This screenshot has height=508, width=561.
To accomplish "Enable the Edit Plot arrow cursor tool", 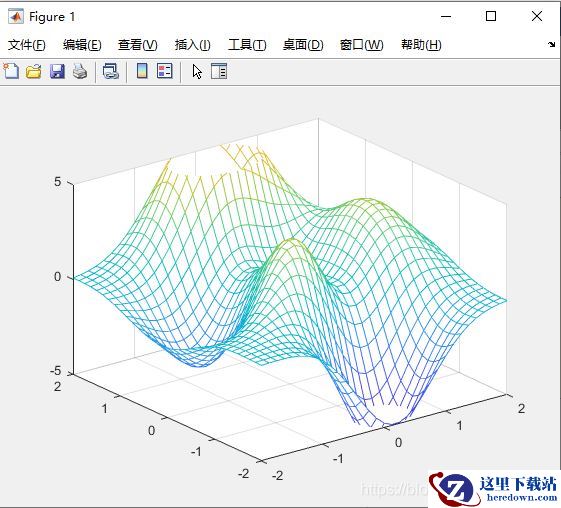I will tap(197, 71).
